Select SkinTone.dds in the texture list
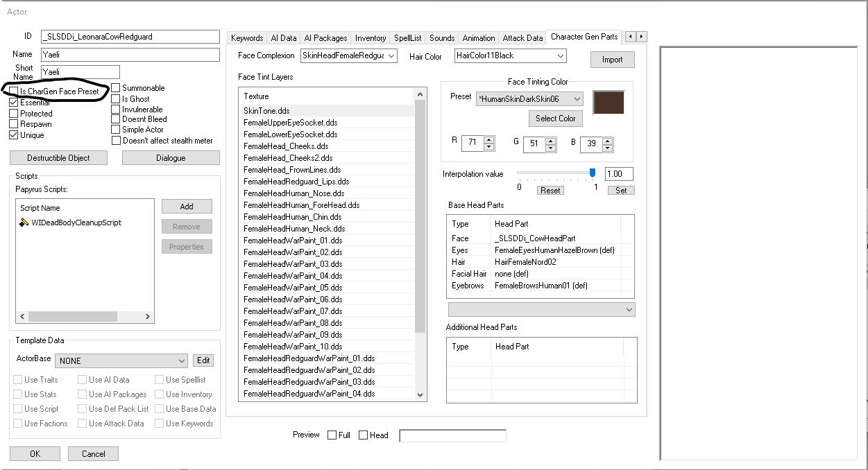Viewport: 868px width, 470px height. point(326,110)
